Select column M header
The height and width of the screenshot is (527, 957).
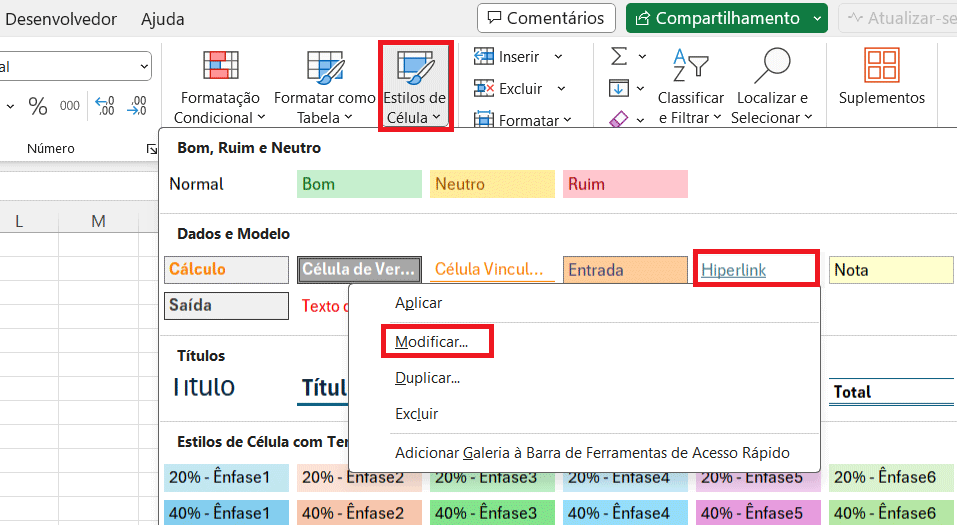click(98, 221)
